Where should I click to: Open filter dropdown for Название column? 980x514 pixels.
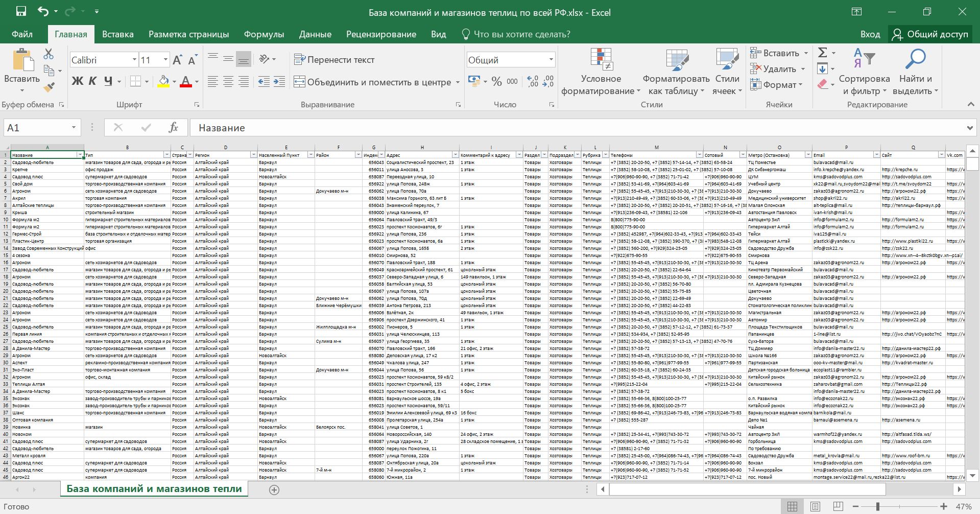(x=80, y=155)
